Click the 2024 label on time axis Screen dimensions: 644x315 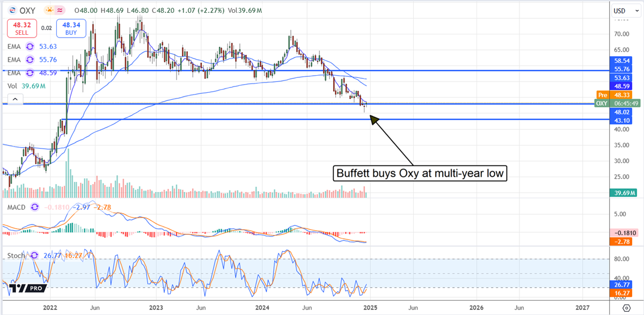click(x=262, y=308)
